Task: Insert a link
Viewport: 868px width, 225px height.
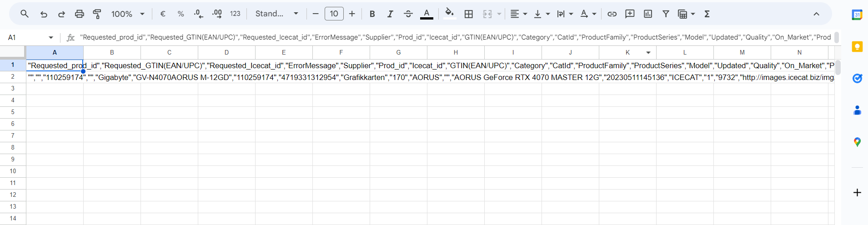Action: 612,14
